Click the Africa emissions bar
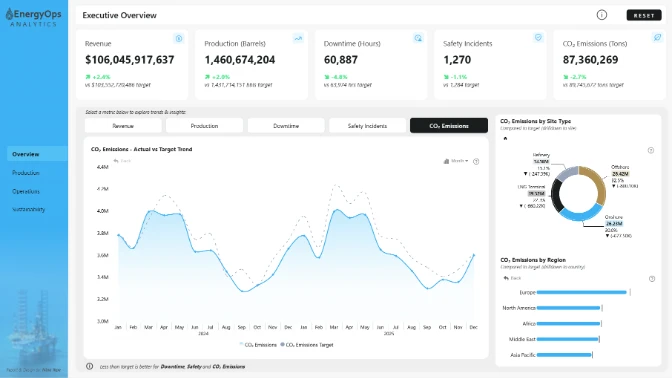Viewport: 672px width, 378px height. (x=568, y=324)
